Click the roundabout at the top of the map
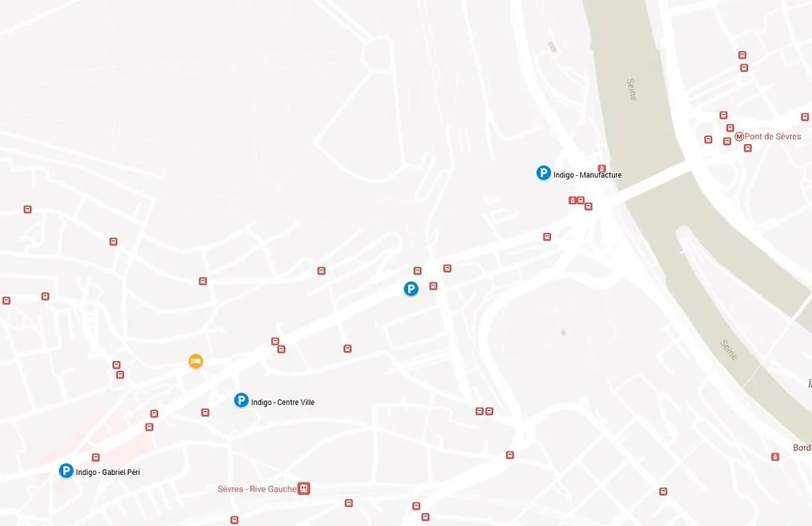812x526 pixels. click(378, 54)
